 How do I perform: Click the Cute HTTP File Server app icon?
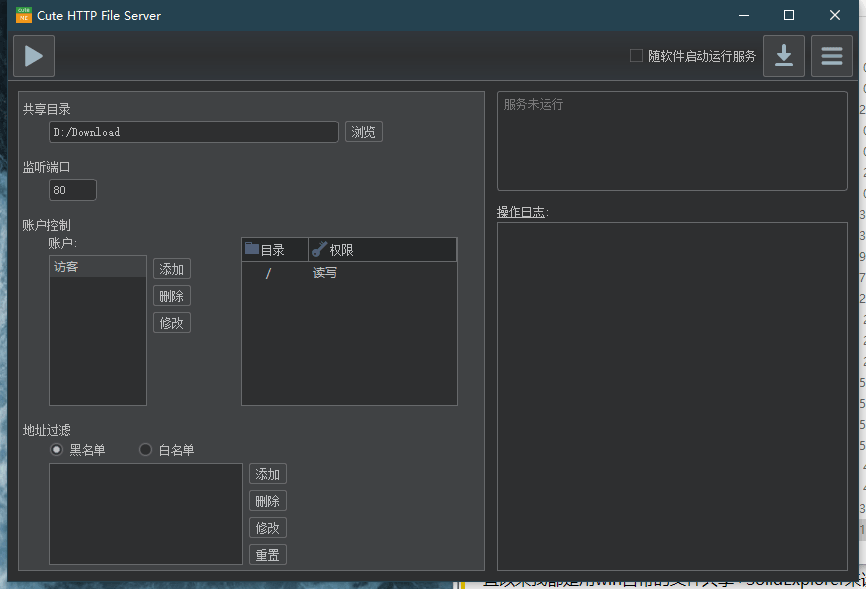tap(24, 15)
